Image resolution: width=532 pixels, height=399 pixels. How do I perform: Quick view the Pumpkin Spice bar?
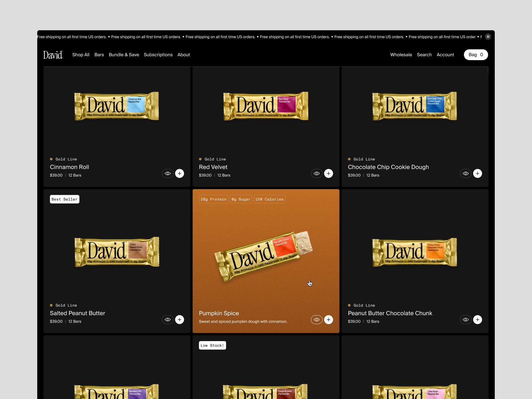click(317, 320)
